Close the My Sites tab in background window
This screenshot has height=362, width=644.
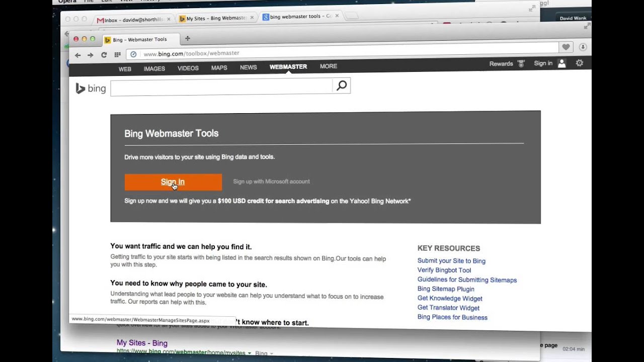[252, 18]
